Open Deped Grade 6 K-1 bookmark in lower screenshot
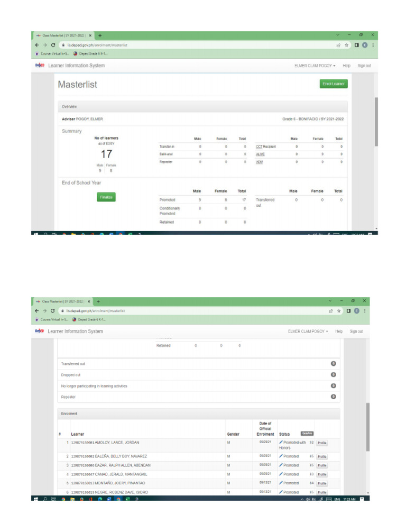This screenshot has width=406, height=532. click(89, 319)
